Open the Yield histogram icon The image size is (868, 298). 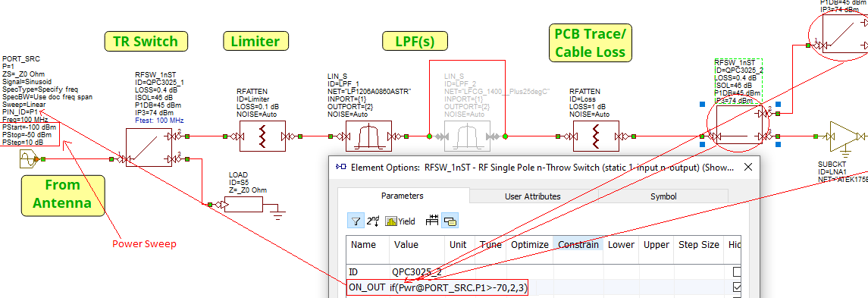click(400, 221)
